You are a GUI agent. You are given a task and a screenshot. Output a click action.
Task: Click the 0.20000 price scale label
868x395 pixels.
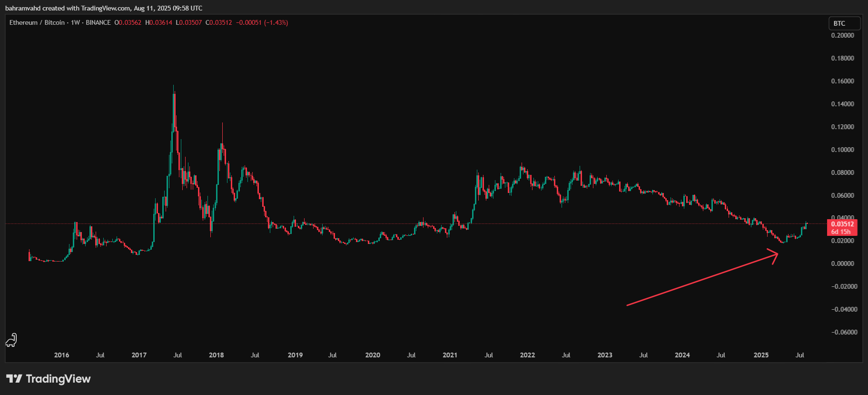[842, 35]
